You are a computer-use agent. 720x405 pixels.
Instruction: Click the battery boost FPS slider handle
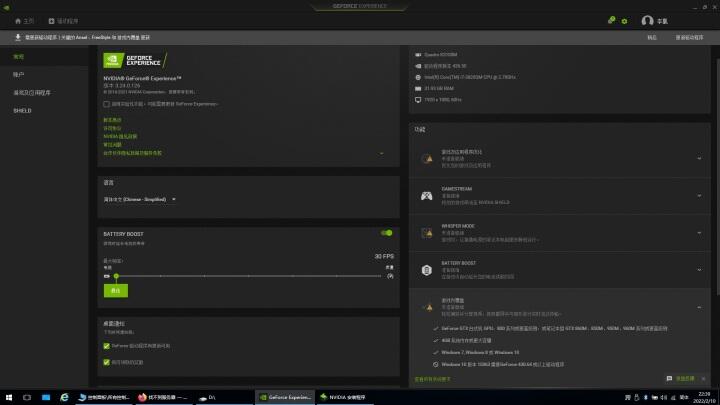pyautogui.click(x=116, y=276)
